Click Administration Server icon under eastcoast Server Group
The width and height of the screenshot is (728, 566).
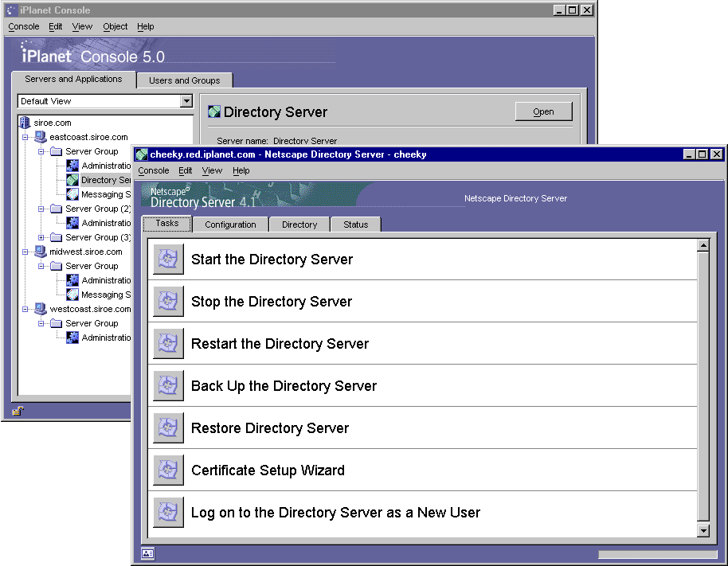tap(72, 166)
